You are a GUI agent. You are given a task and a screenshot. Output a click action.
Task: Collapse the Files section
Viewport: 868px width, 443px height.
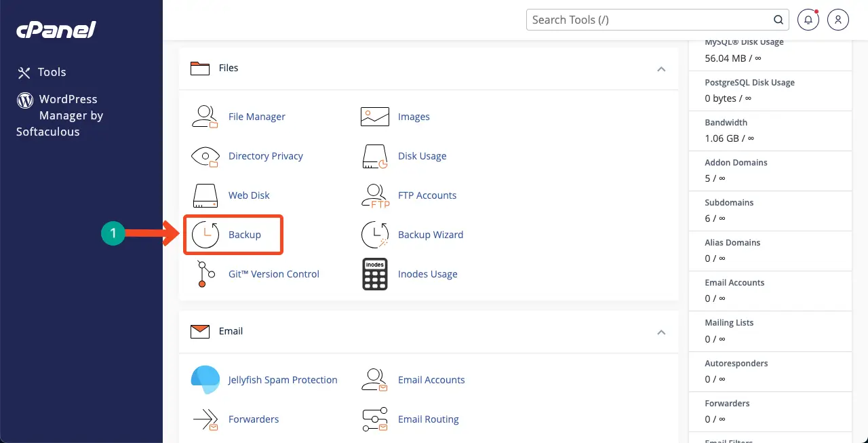[661, 69]
